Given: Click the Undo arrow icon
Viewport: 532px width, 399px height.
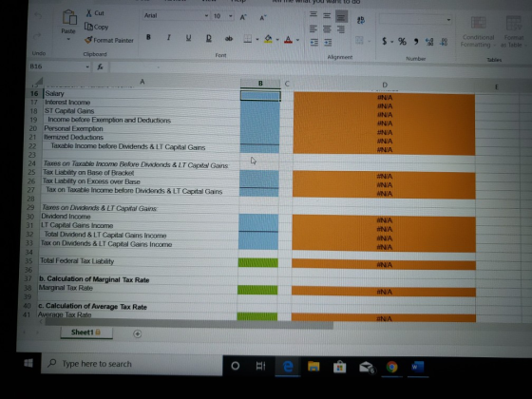Looking at the screenshot, I should (38, 15).
